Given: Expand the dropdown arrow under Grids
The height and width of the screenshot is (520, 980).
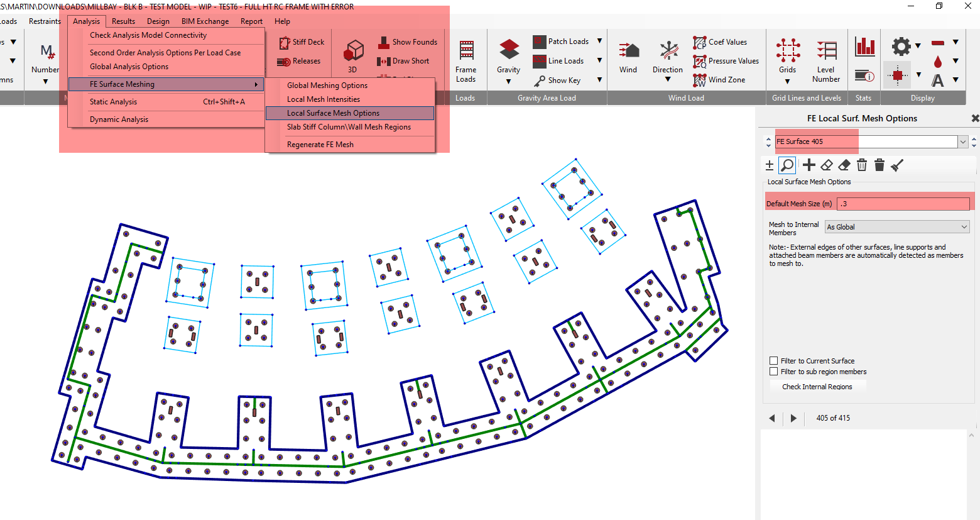Looking at the screenshot, I should coord(788,81).
